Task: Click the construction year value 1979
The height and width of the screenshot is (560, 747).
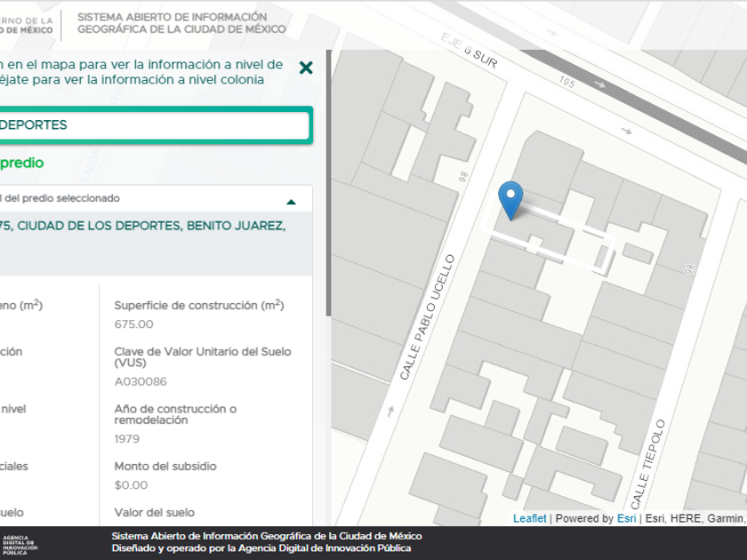Action: (126, 438)
